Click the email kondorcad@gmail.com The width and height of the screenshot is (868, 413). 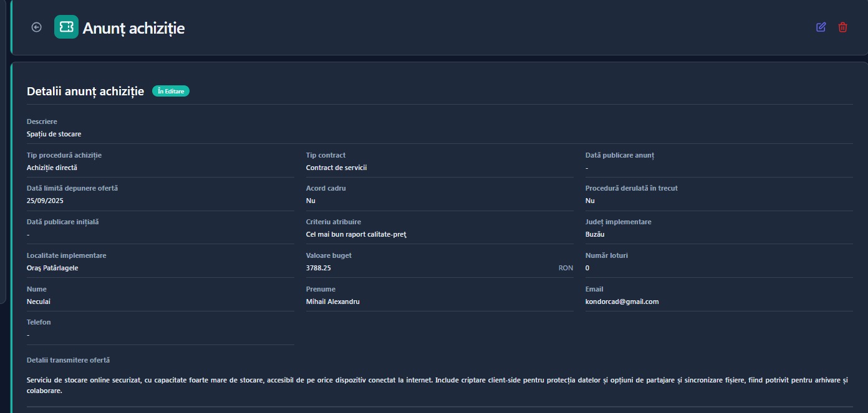622,301
